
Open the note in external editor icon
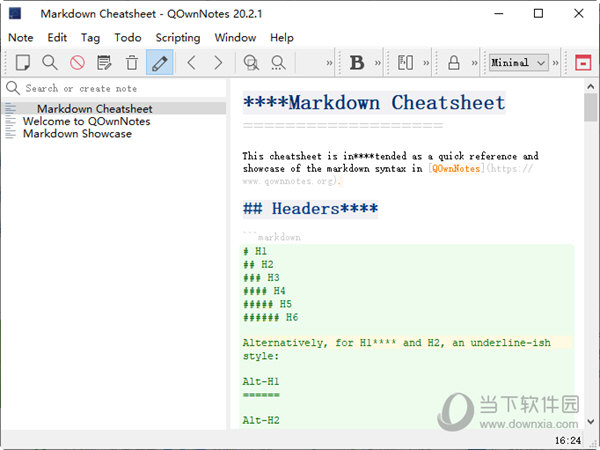(x=104, y=62)
